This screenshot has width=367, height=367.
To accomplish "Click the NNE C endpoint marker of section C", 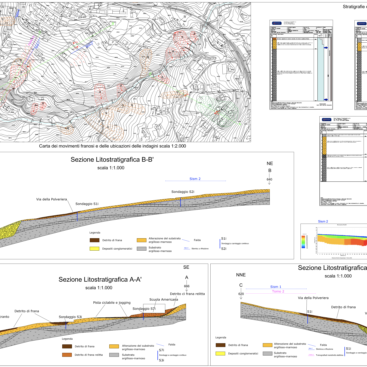I will [x=241, y=285].
